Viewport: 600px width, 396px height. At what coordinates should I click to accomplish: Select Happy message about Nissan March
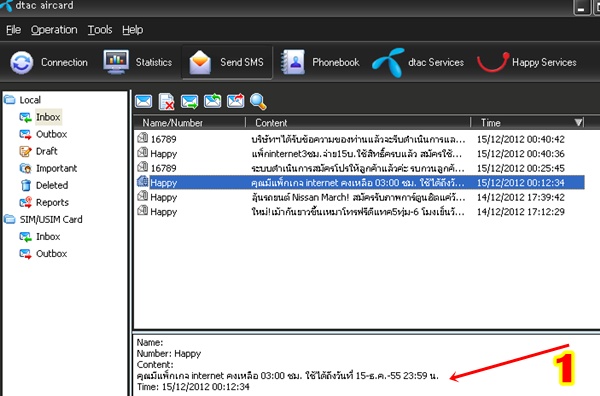tap(360, 197)
